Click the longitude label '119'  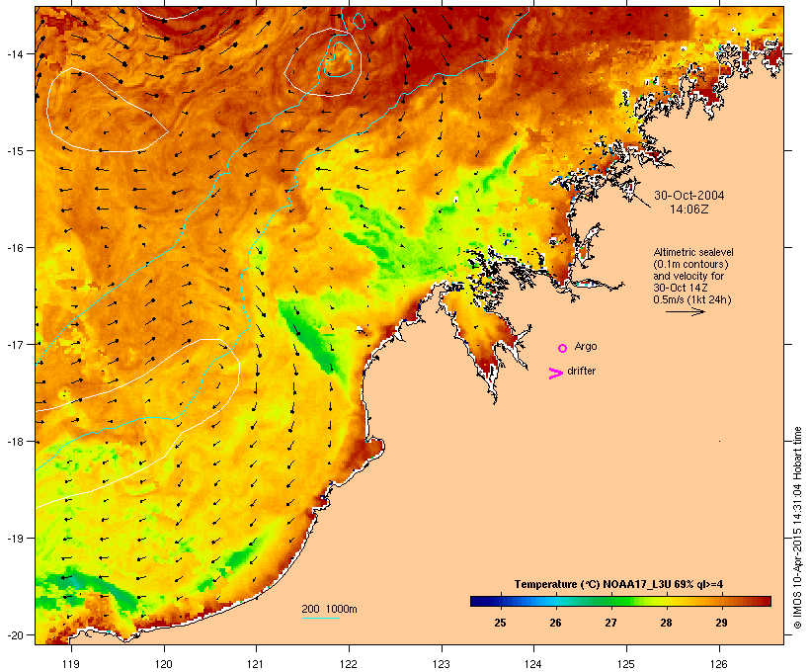71,664
